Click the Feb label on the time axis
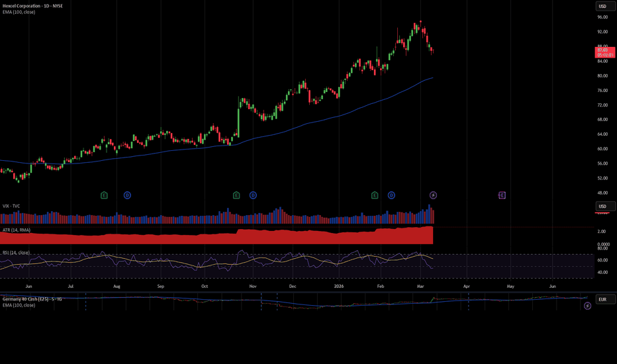The height and width of the screenshot is (364, 617). tap(381, 287)
